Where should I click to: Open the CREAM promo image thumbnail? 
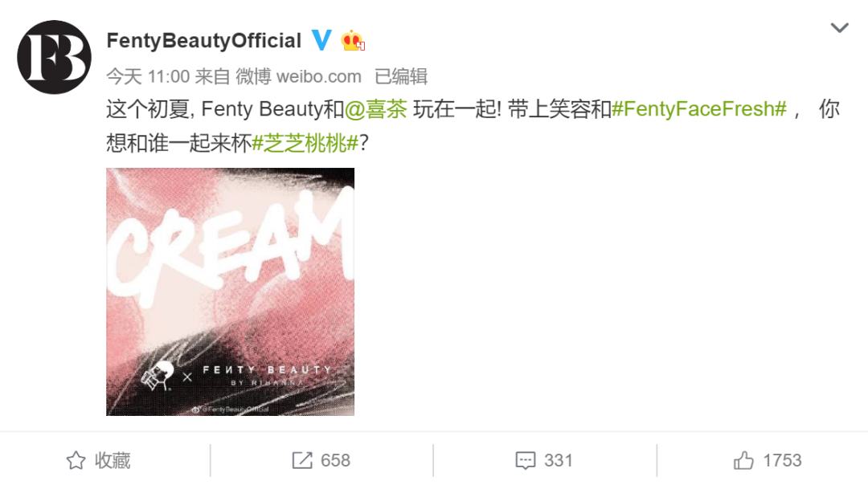point(231,291)
